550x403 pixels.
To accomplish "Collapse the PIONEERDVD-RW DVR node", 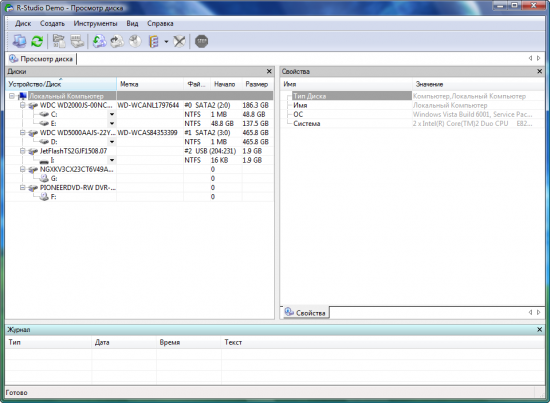I will 22,188.
